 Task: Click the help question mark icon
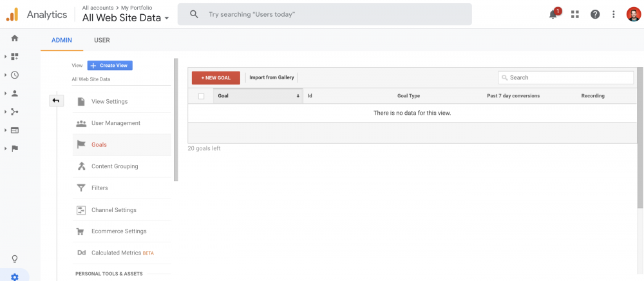pos(595,14)
